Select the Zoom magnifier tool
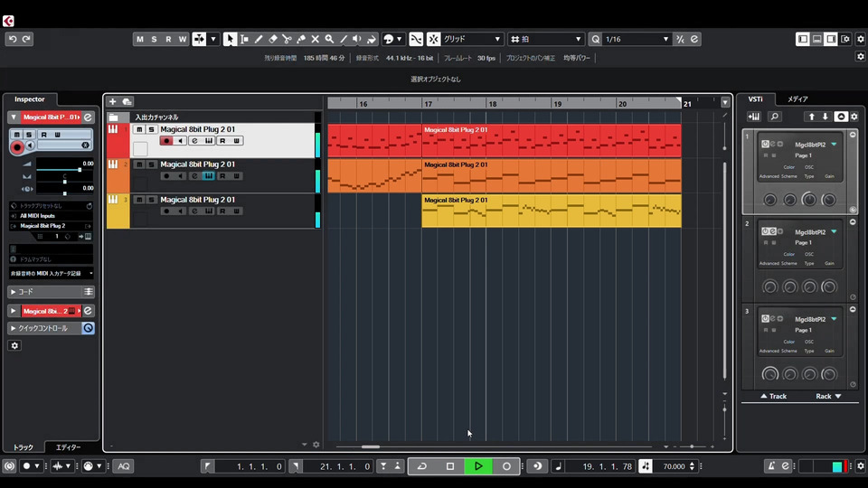Image resolution: width=868 pixels, height=488 pixels. (x=329, y=39)
